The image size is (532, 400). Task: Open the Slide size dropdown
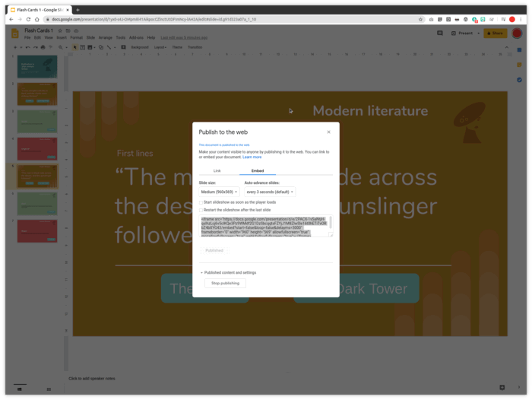pos(219,192)
